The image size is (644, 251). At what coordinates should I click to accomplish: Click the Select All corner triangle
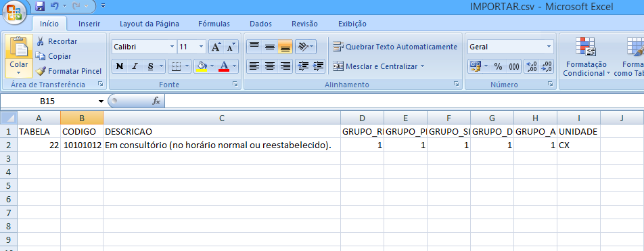(8, 118)
